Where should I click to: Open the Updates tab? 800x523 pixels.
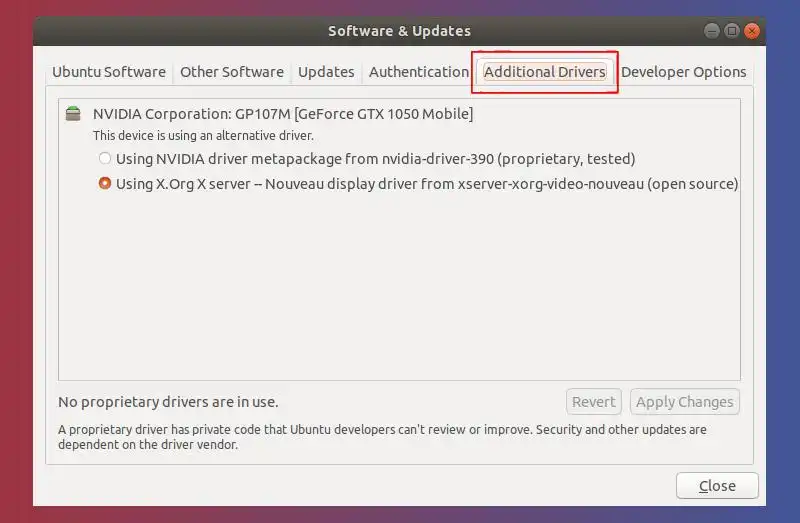pyautogui.click(x=326, y=72)
